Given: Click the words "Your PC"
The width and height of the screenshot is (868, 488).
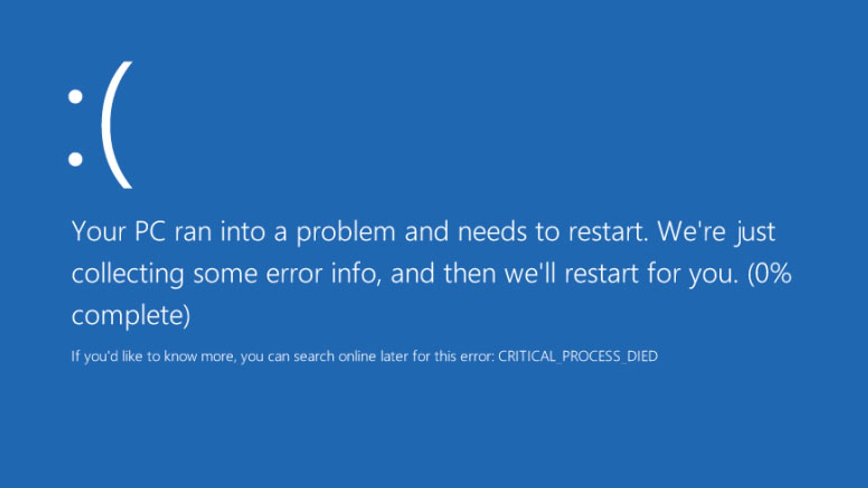Looking at the screenshot, I should click(118, 231).
